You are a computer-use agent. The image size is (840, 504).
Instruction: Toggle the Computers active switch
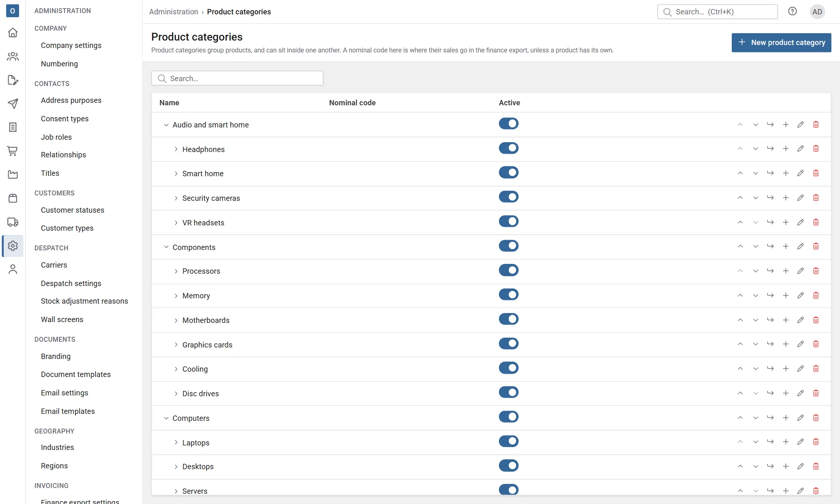point(508,417)
